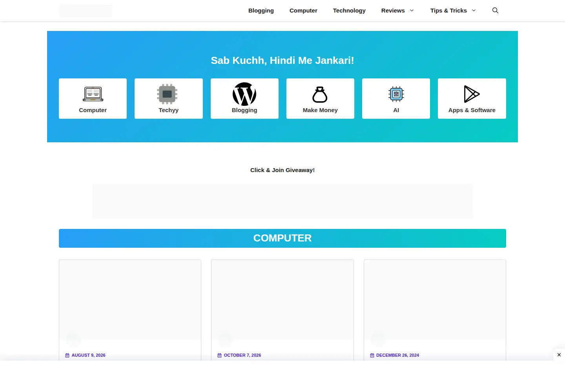Viewport: 565px width, 392px height.
Task: Click the 'Sab Kuchh, Hindi Me Jankari!' heading
Action: point(282,60)
